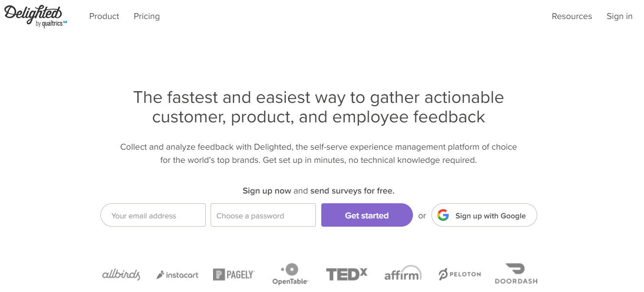Open the Pricing page
This screenshot has height=292, width=644.
click(x=147, y=16)
